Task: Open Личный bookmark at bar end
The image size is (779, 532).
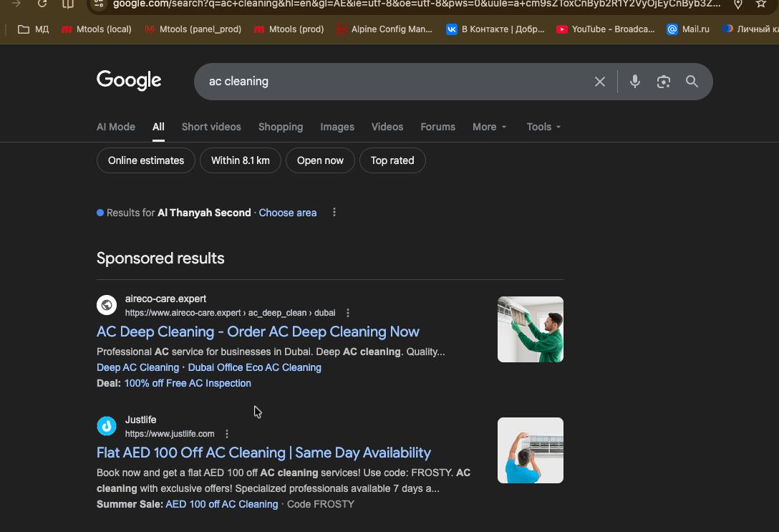Action: [750, 29]
